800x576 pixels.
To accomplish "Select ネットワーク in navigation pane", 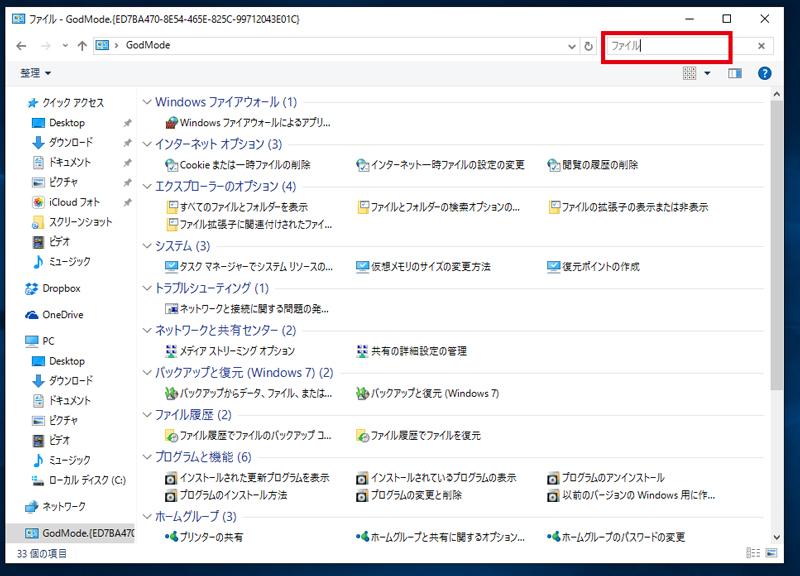I will (55, 507).
